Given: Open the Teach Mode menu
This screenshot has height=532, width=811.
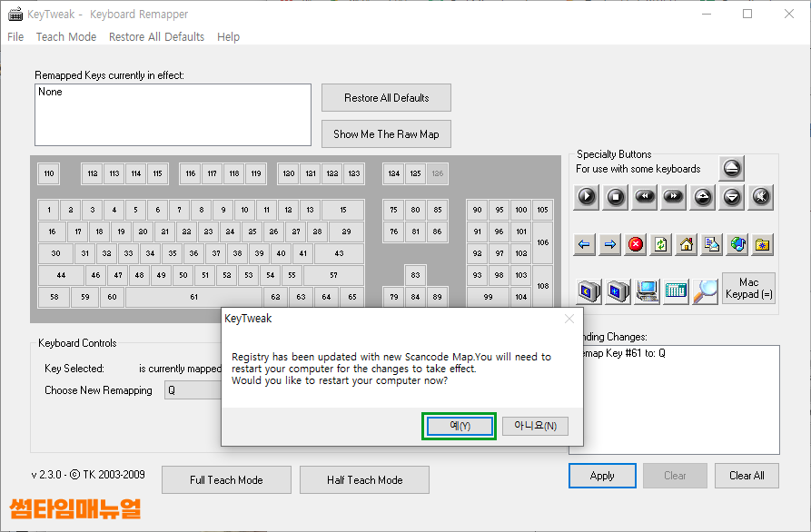Looking at the screenshot, I should 66,36.
